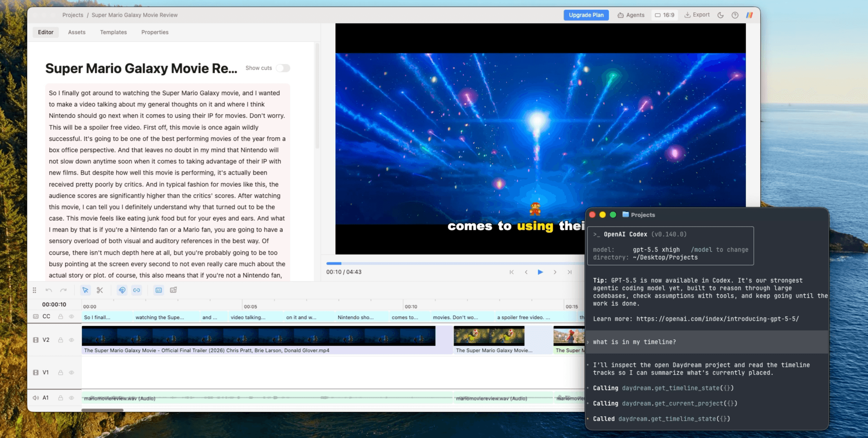Toggle the snapping magnet tool
The width and height of the screenshot is (868, 438).
[x=122, y=290]
